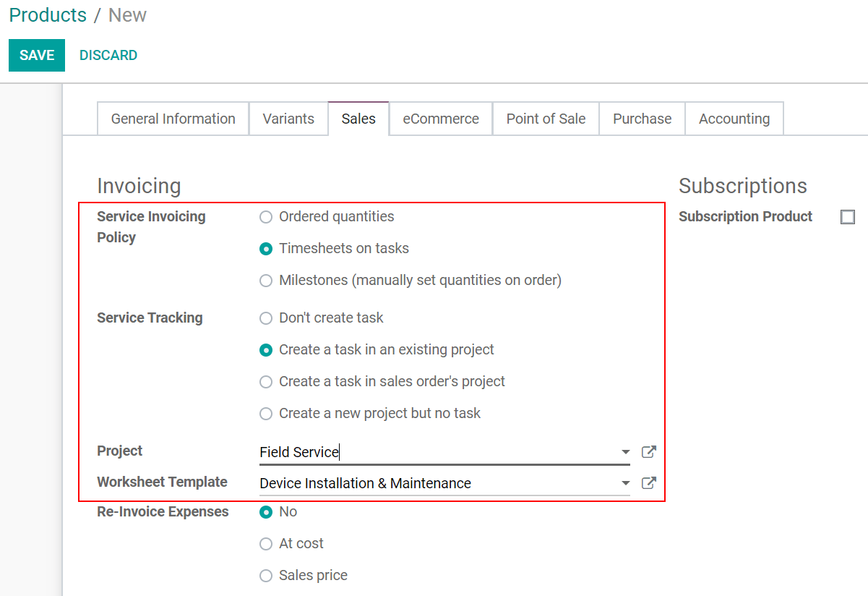Choose Create a task in sales order's project
This screenshot has height=596, width=868.
[266, 382]
